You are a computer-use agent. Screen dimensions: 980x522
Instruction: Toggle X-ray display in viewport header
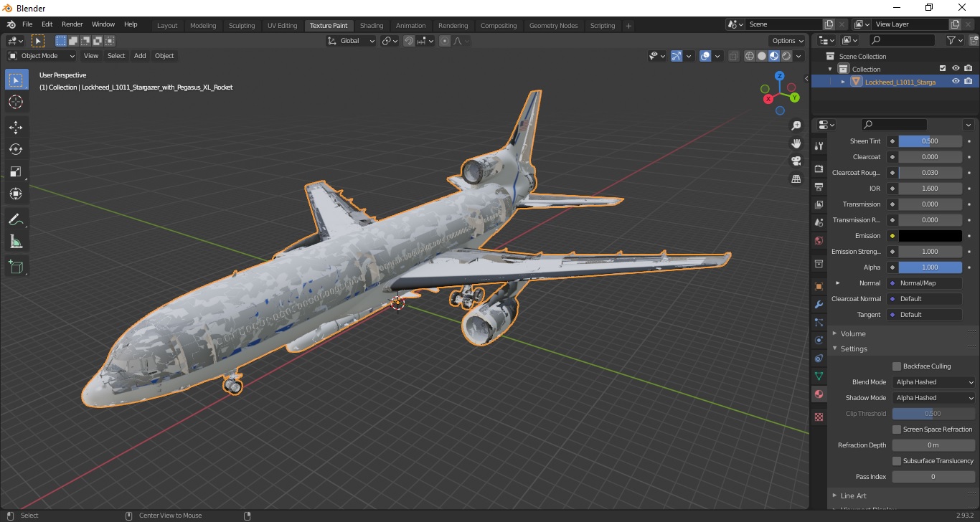tap(733, 56)
